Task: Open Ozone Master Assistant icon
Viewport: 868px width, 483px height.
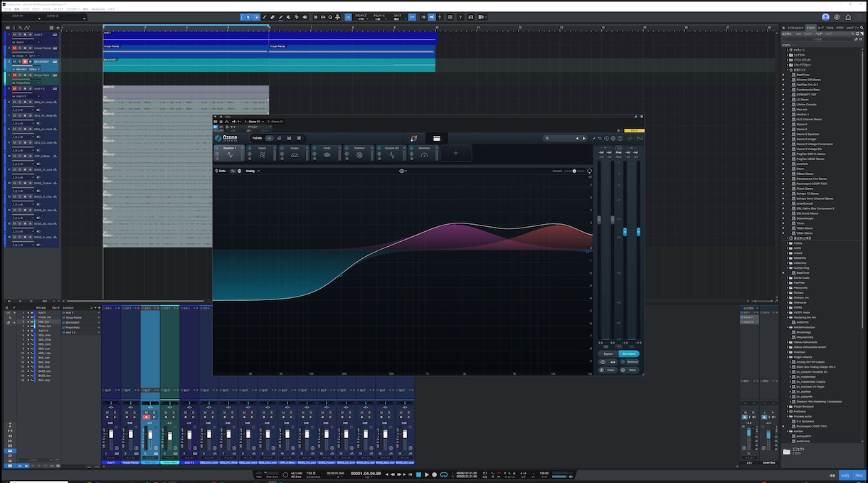Action: pyautogui.click(x=414, y=138)
